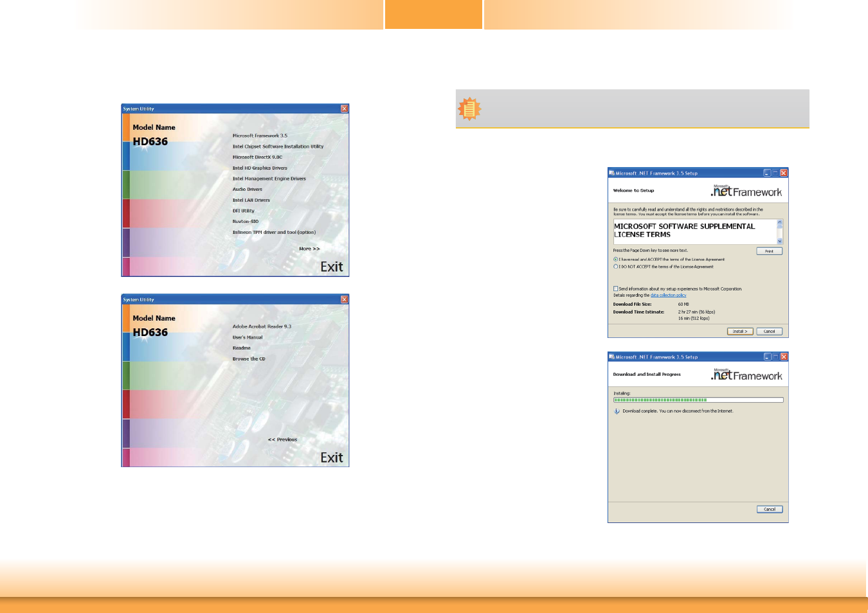868x613 pixels.
Task: Check Send information about setup experiences
Action: [616, 289]
